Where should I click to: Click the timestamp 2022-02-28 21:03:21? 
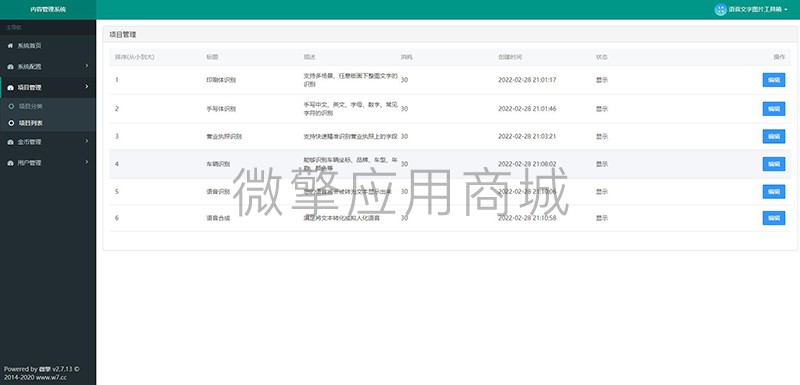tap(527, 136)
